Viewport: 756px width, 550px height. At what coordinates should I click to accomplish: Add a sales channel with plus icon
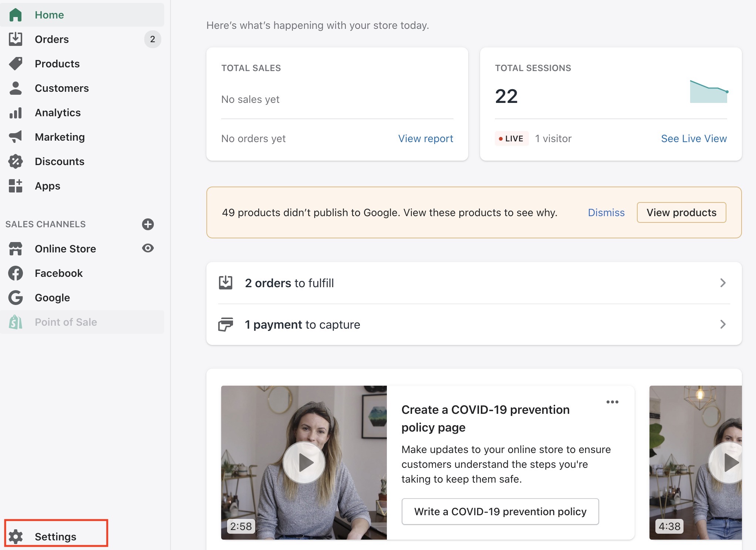coord(148,224)
